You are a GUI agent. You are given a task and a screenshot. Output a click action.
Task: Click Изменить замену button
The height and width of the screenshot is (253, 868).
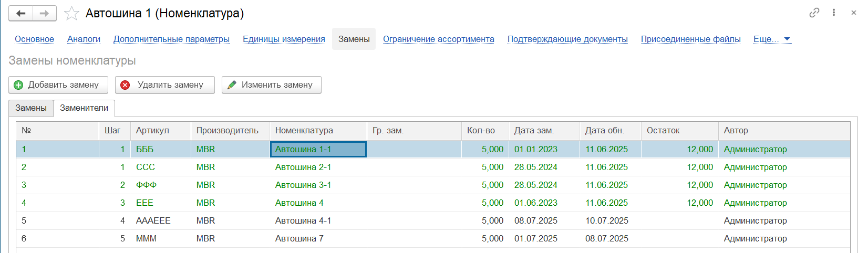point(272,85)
